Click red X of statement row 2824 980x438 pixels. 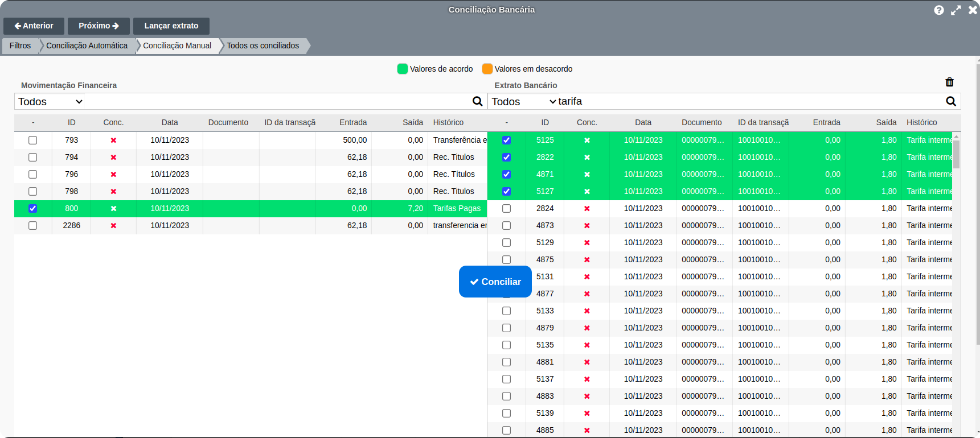click(x=587, y=208)
